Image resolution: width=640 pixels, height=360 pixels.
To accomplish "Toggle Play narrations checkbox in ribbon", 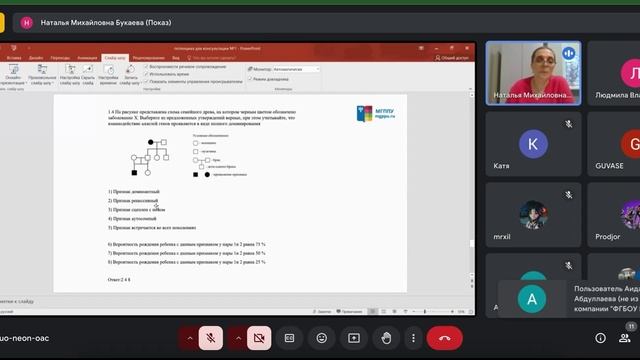I will coord(146,67).
